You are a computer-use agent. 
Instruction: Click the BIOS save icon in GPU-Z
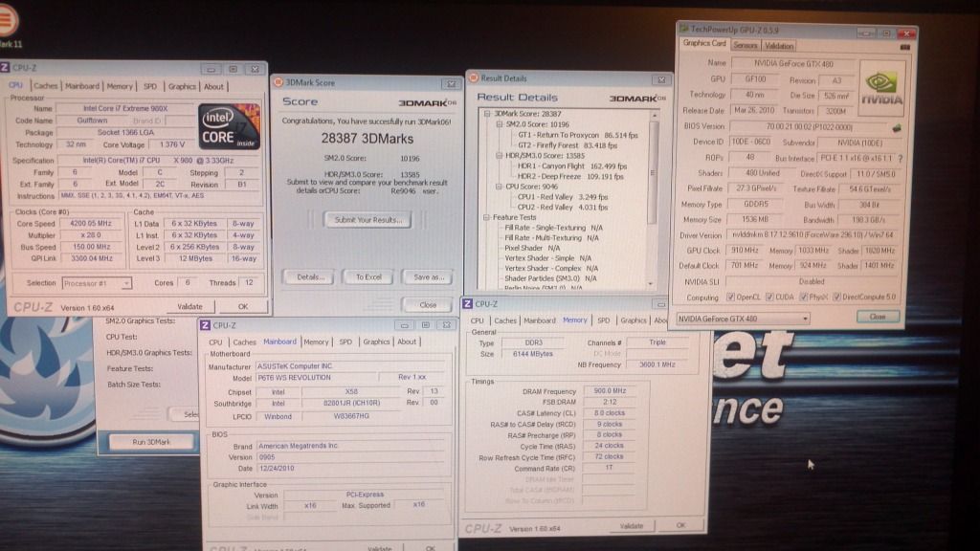point(897,128)
